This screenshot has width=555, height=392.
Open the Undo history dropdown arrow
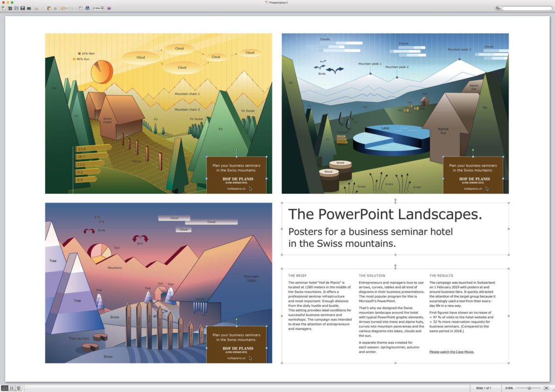(67, 8)
